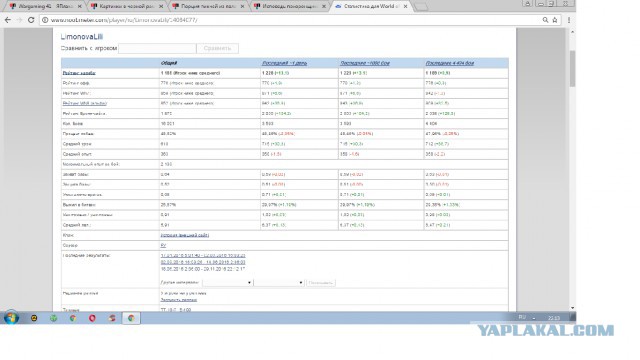This screenshot has height=360, width=640.
Task: Click the Средний урон row label
Action: click(x=77, y=144)
